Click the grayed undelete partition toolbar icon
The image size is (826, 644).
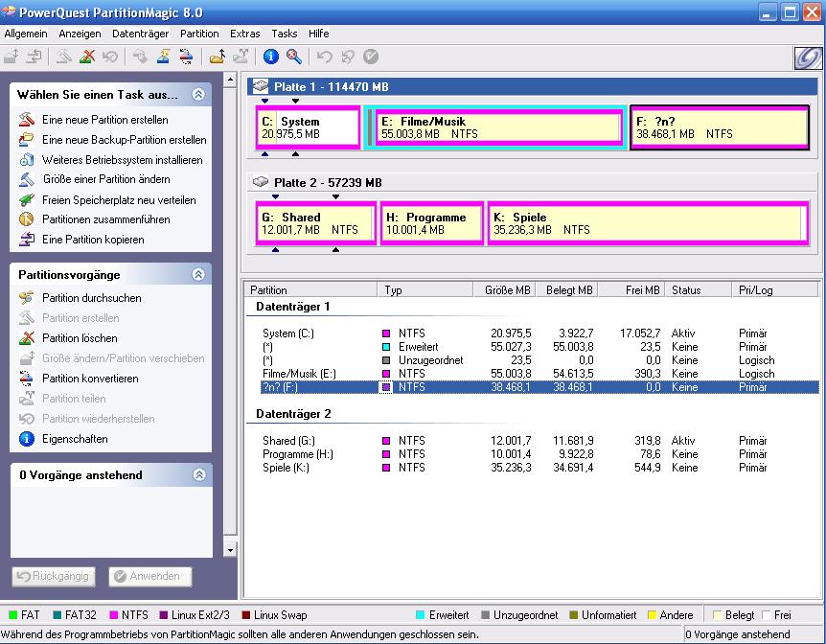[x=110, y=57]
